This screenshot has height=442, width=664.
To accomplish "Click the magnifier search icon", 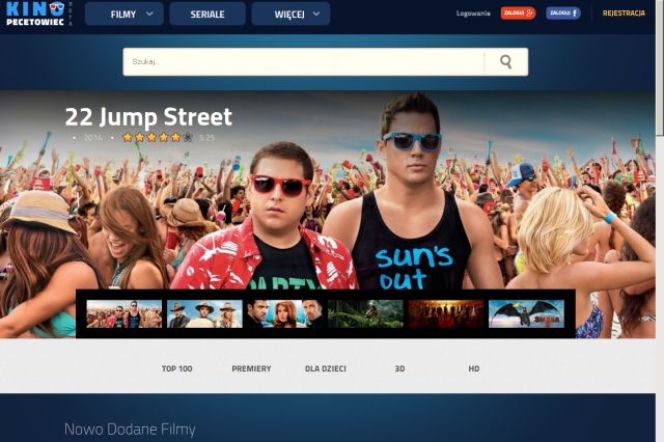I will (506, 62).
